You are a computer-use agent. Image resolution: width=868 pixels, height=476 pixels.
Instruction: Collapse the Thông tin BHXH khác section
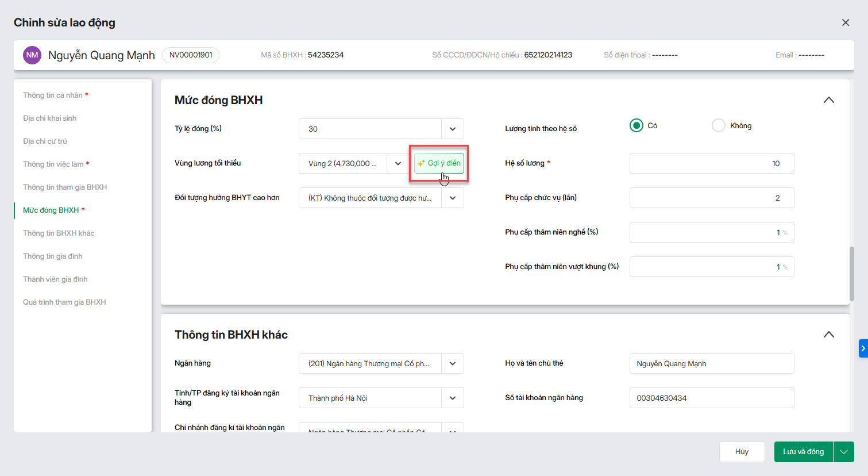[828, 335]
